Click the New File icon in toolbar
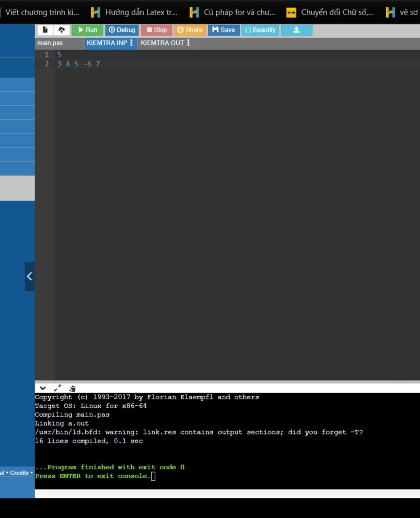The image size is (420, 518). click(46, 30)
